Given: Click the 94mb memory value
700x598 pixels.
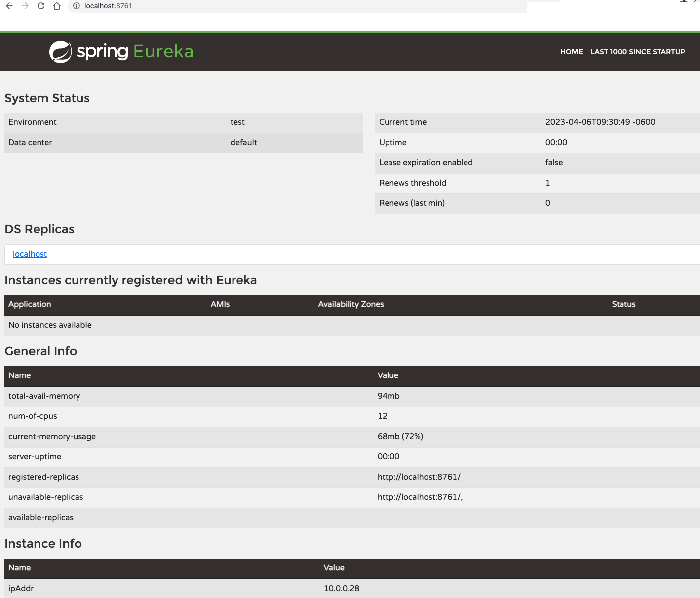Looking at the screenshot, I should [x=389, y=396].
